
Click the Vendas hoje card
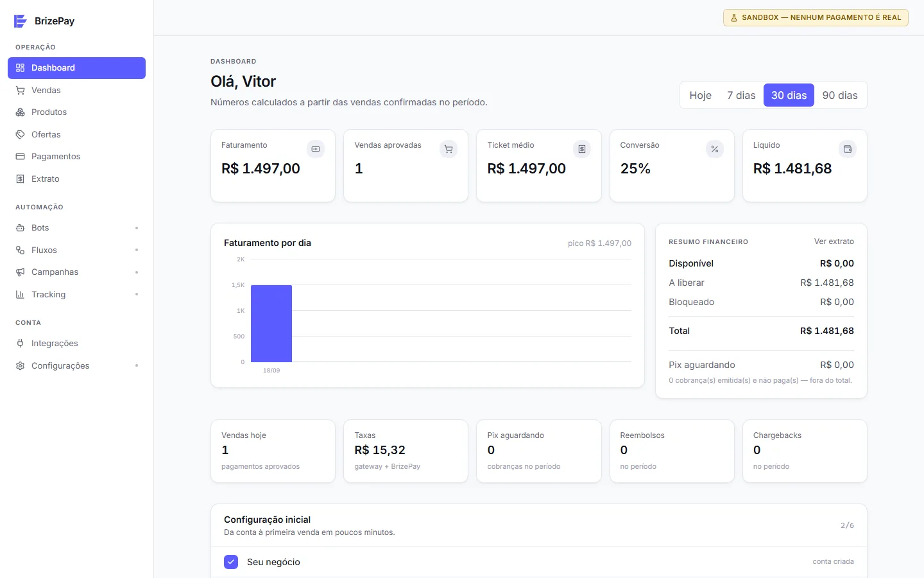click(273, 451)
